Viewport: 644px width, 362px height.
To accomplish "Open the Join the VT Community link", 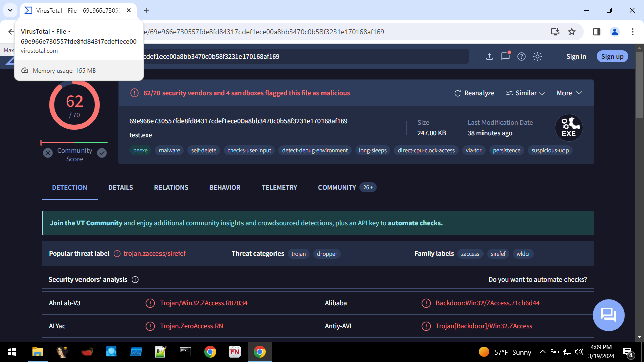I will (x=86, y=223).
